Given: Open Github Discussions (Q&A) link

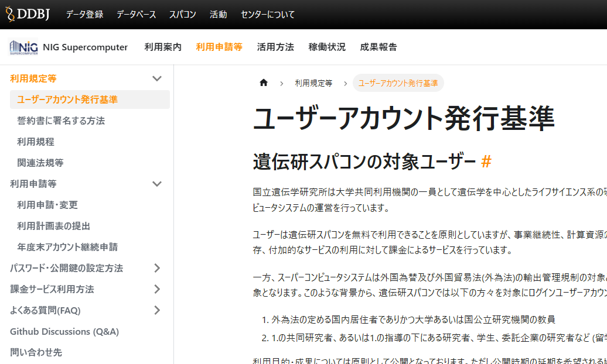Looking at the screenshot, I should click(x=64, y=331).
